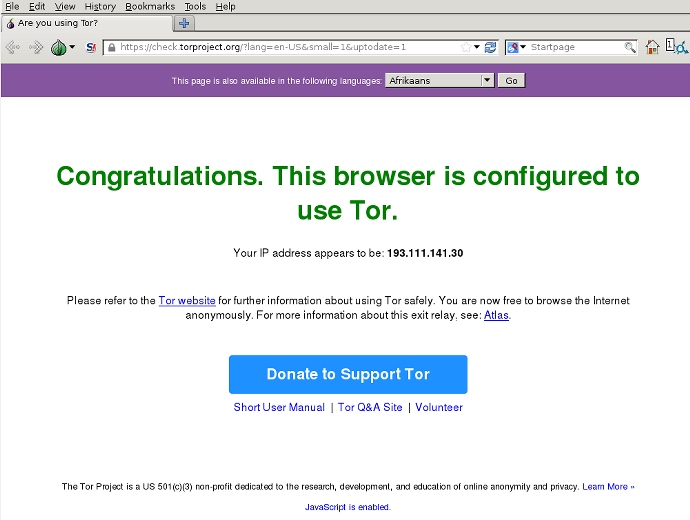Click the Volunteer link

439,407
